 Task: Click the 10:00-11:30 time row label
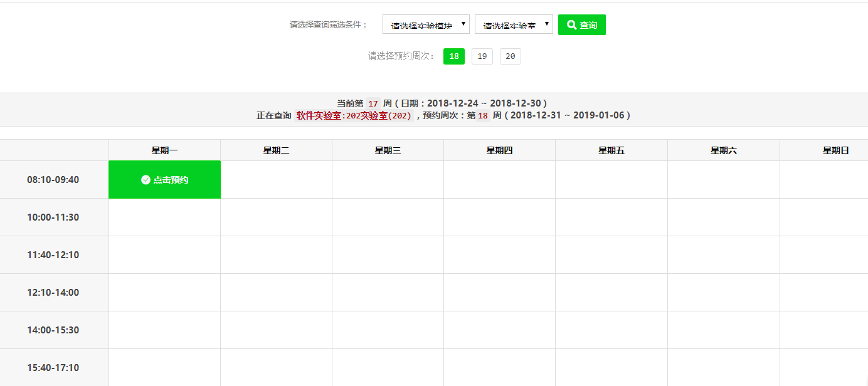click(x=53, y=217)
